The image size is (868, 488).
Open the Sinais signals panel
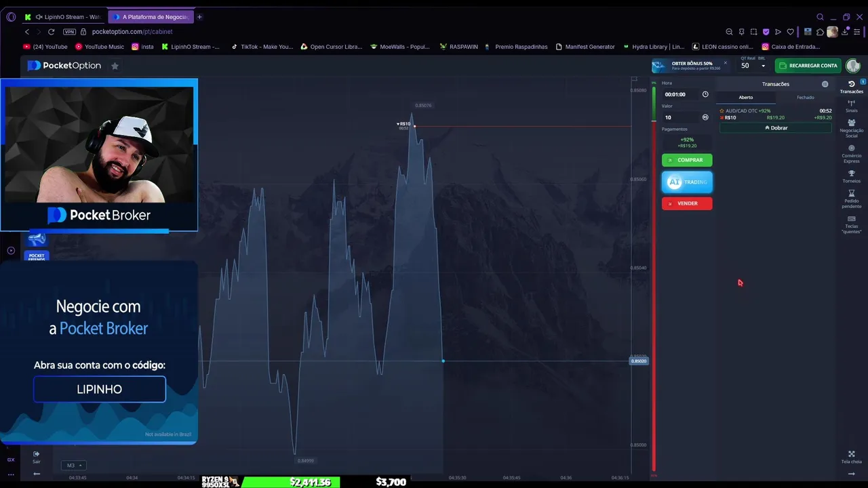click(851, 106)
